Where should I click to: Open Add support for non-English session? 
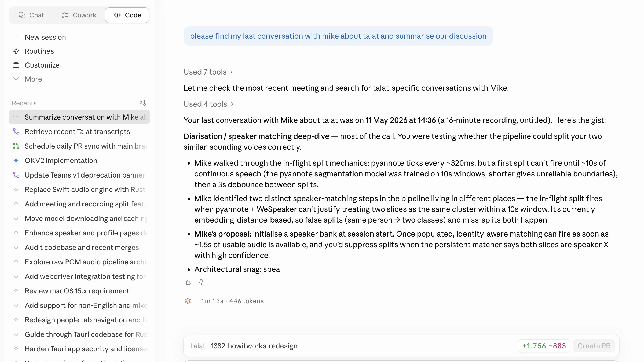(x=79, y=305)
